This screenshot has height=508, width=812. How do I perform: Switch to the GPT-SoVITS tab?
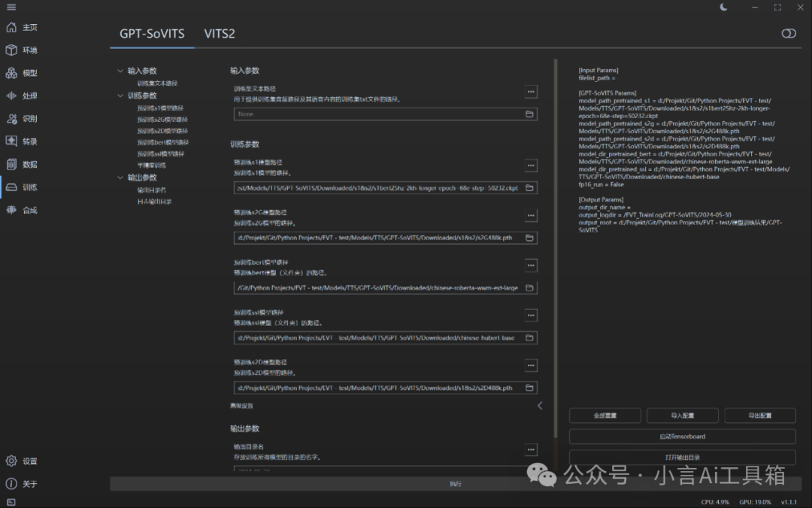[x=152, y=34]
